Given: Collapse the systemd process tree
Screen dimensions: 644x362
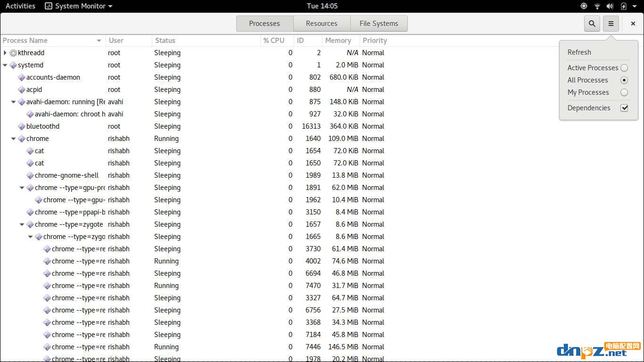Looking at the screenshot, I should 5,65.
